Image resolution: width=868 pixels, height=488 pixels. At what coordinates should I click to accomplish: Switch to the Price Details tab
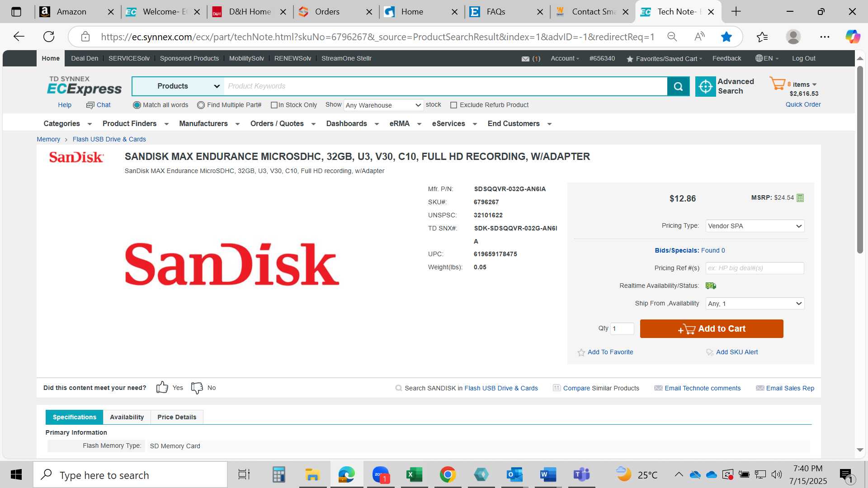[177, 417]
